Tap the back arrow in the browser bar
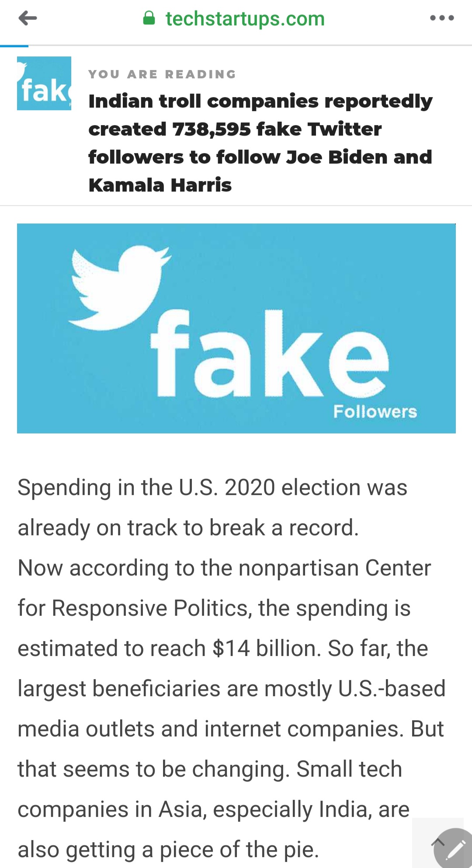Screen dimensions: 472x868 [28, 18]
